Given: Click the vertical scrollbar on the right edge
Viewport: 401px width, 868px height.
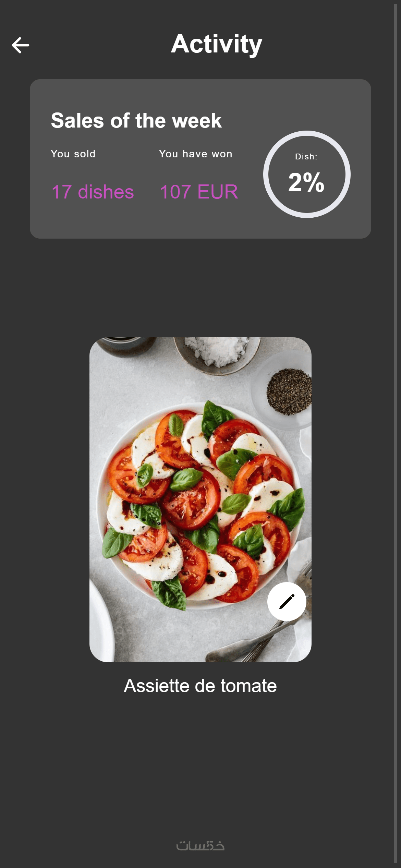Looking at the screenshot, I should [x=396, y=434].
